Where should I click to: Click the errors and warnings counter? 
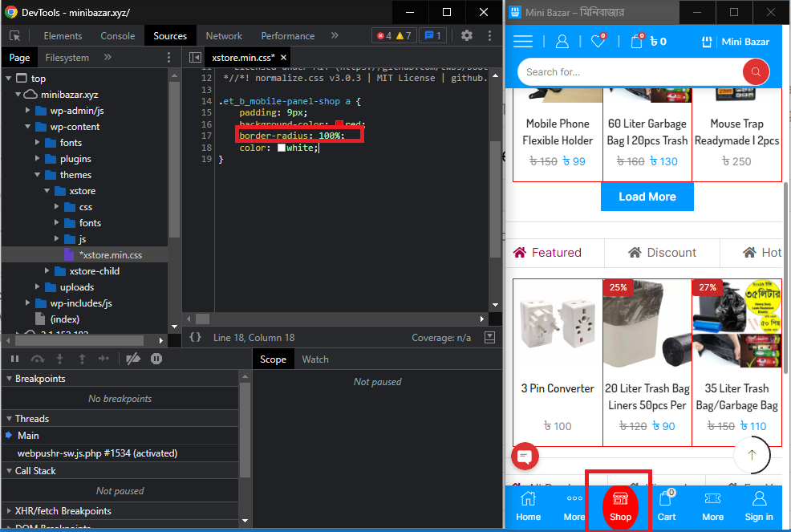point(394,36)
